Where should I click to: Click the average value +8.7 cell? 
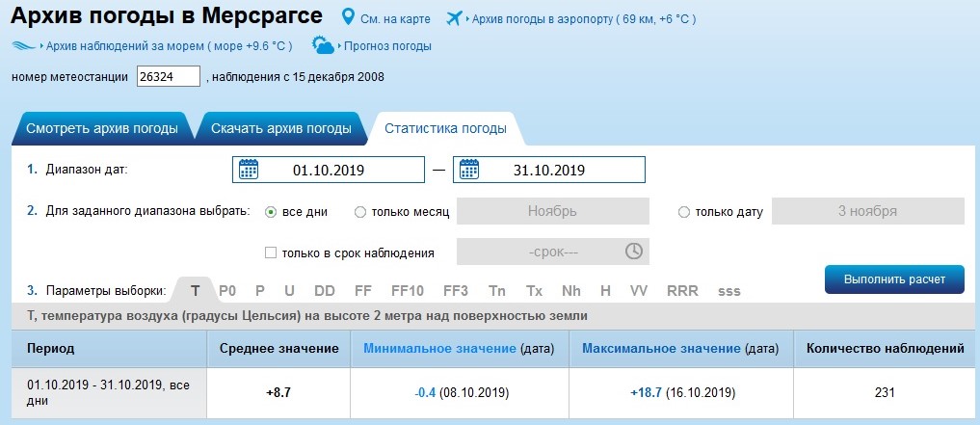[278, 393]
